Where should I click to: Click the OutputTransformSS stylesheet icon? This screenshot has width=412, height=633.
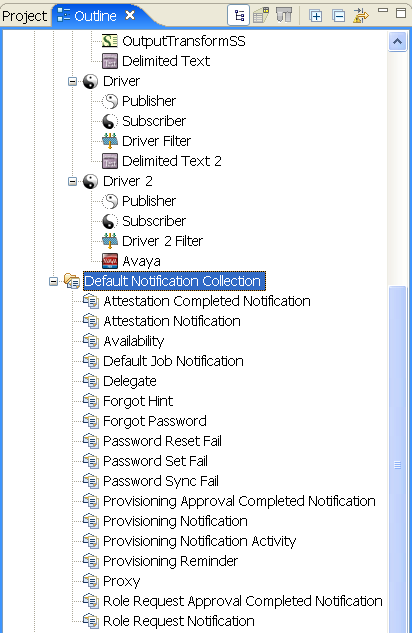click(x=110, y=41)
